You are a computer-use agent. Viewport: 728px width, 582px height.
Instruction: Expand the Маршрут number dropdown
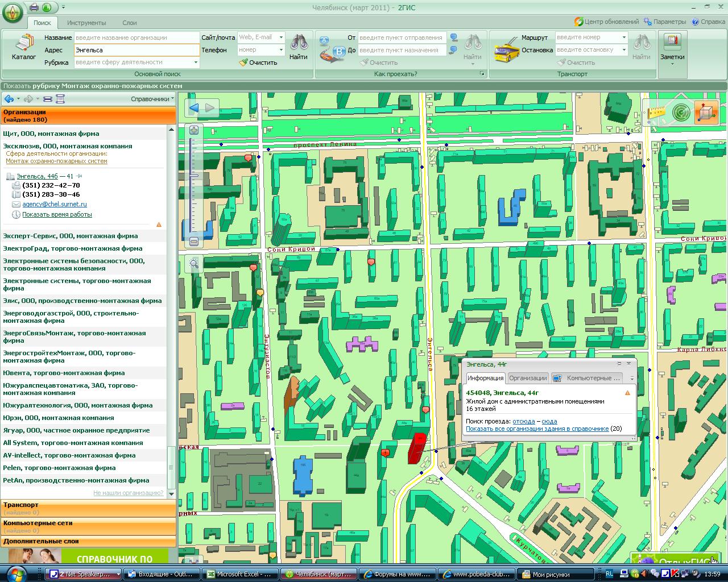point(624,38)
